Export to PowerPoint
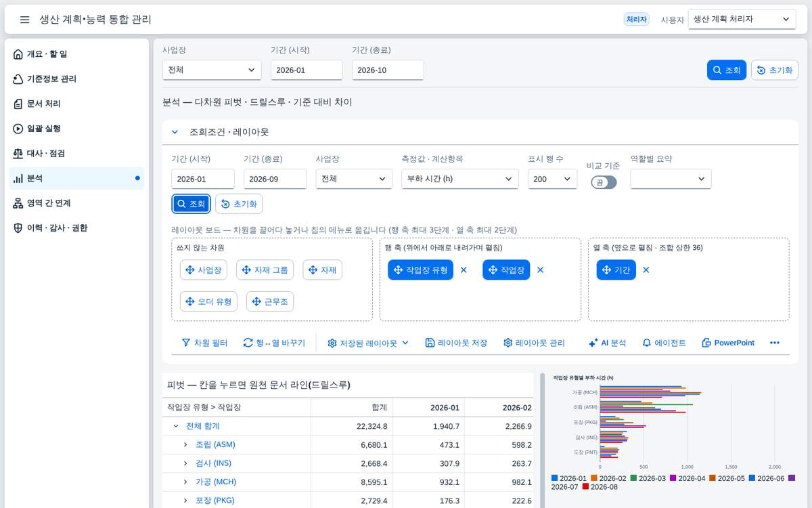This screenshot has height=508, width=812. tap(728, 343)
